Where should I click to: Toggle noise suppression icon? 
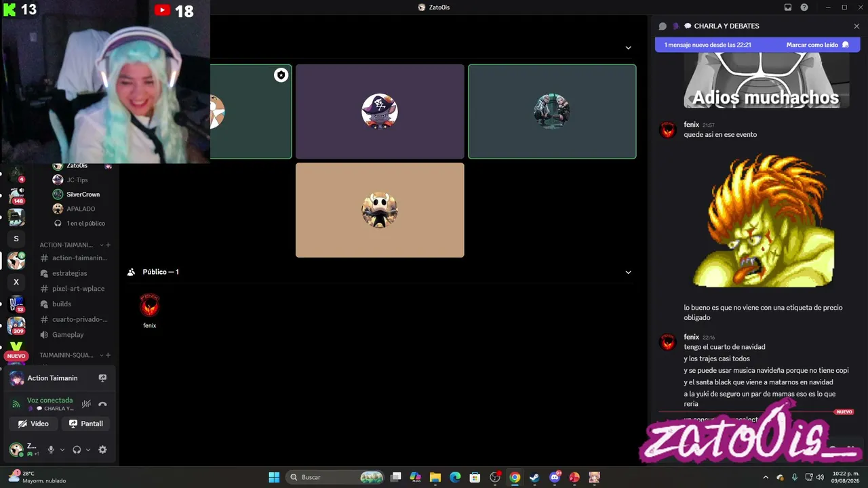[86, 404]
